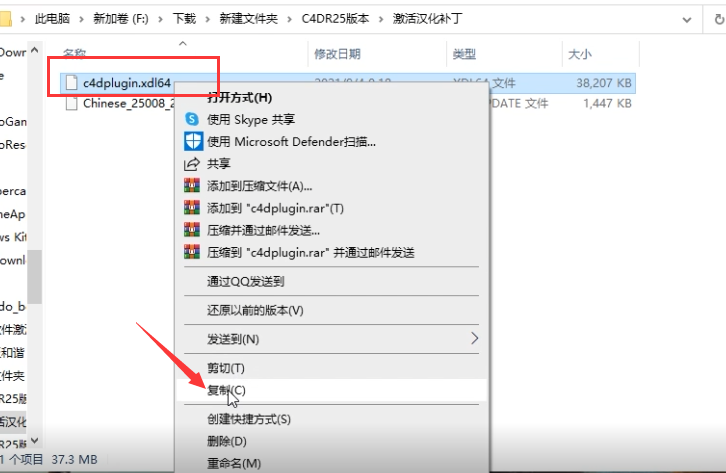Screen dimensions: 726x473
Task: Click sidebar scroll-down arrow
Action: click(35, 441)
